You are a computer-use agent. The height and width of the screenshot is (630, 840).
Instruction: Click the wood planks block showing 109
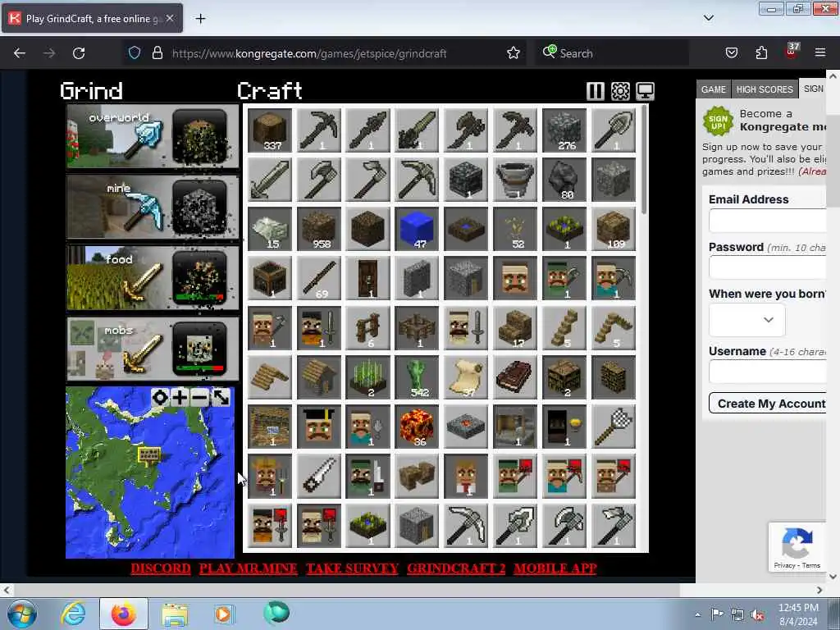pos(614,229)
